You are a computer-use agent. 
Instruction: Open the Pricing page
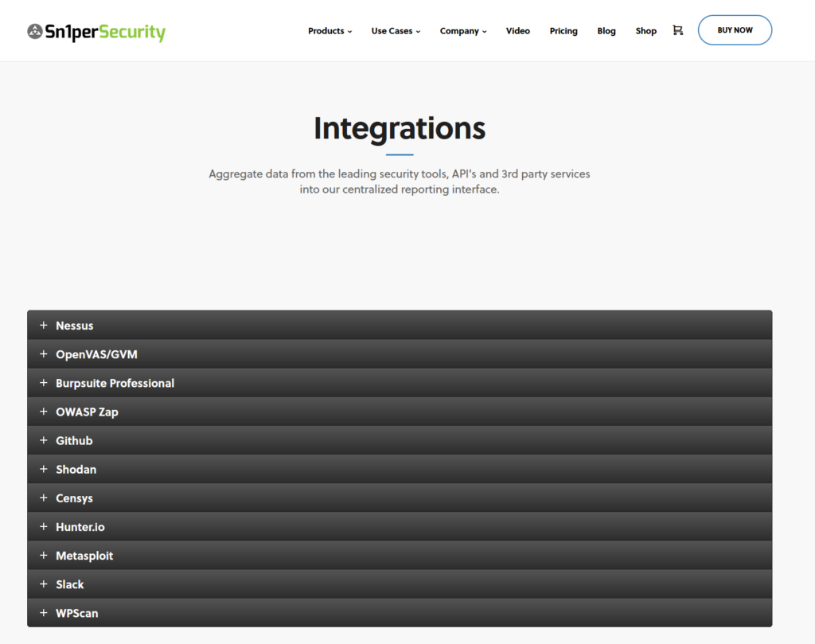coord(563,31)
